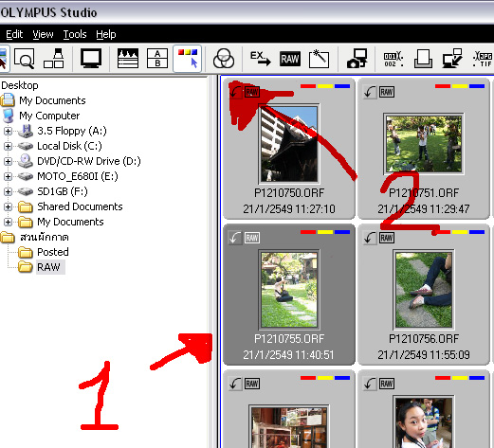
Task: Expand the SD1GB (F:) drive node
Action: pos(8,191)
